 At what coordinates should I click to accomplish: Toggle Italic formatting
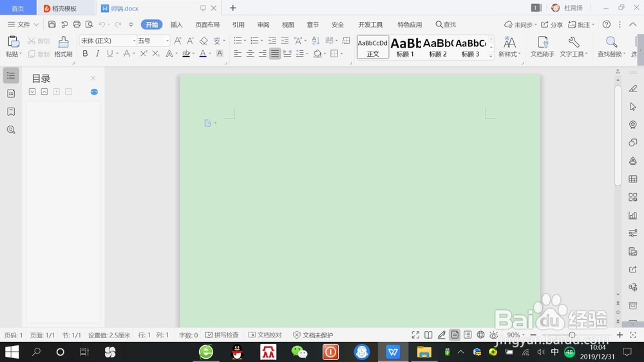coord(97,53)
